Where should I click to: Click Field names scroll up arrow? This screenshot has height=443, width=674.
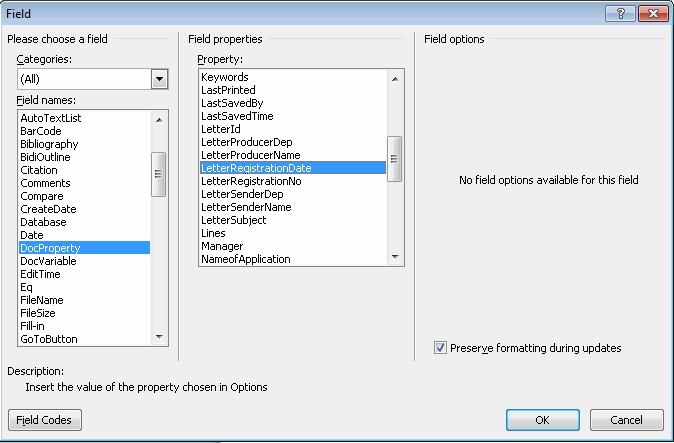click(159, 120)
